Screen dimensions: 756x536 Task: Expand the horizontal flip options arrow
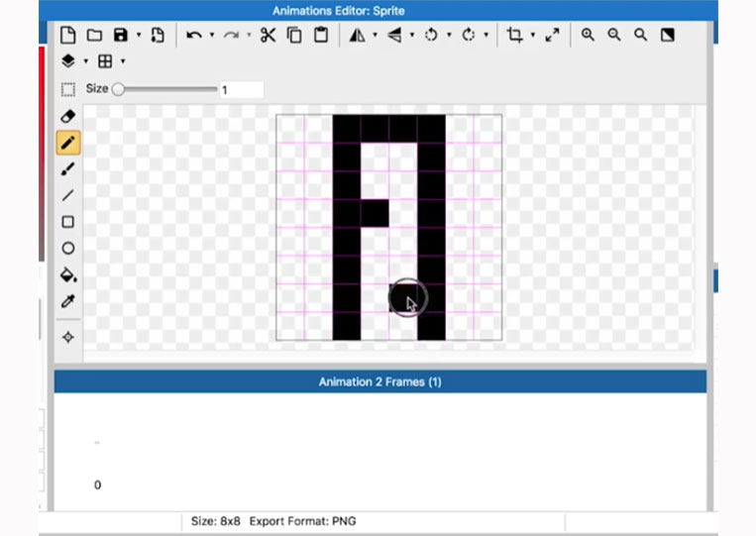pos(376,35)
